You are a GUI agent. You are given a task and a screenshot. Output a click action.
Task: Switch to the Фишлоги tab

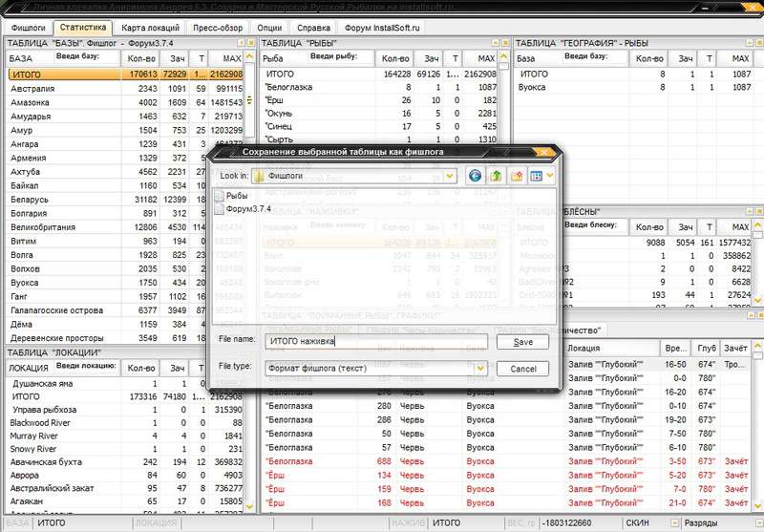coord(29,28)
